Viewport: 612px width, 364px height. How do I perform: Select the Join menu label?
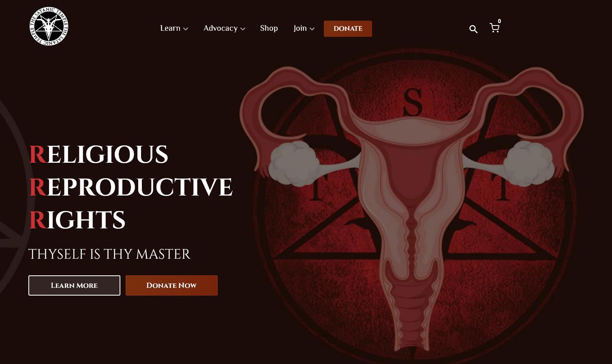point(300,28)
